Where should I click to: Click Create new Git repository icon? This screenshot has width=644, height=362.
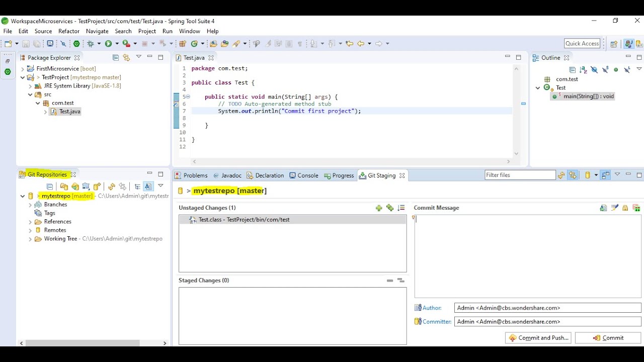tap(97, 187)
